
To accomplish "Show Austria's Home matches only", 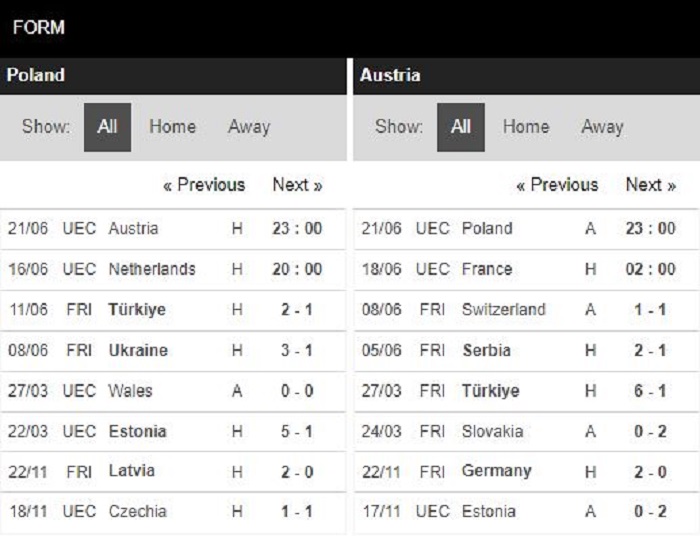I will [x=526, y=127].
